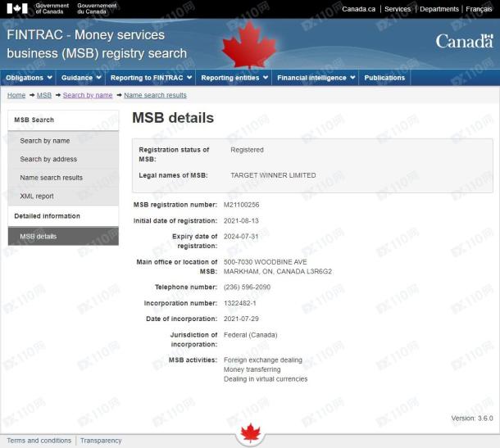500x448 pixels.
Task: Open Search by name breadcrumb link
Action: coord(88,95)
